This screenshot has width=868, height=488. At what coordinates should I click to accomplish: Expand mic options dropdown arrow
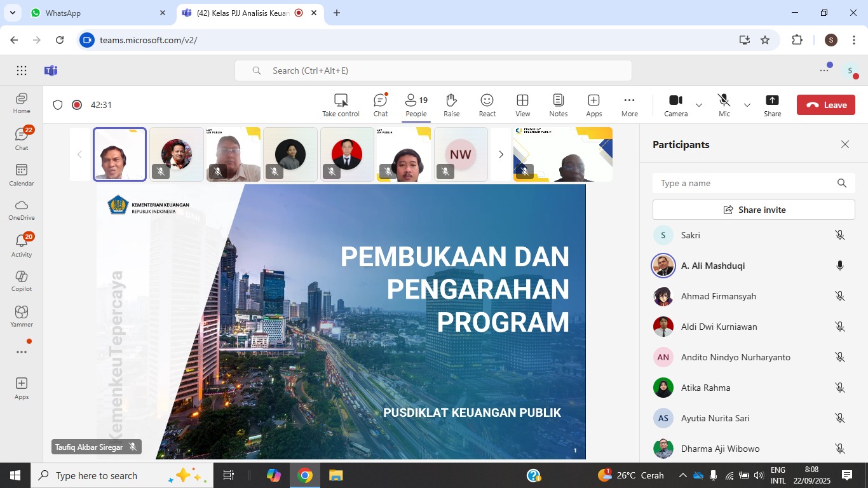747,105
